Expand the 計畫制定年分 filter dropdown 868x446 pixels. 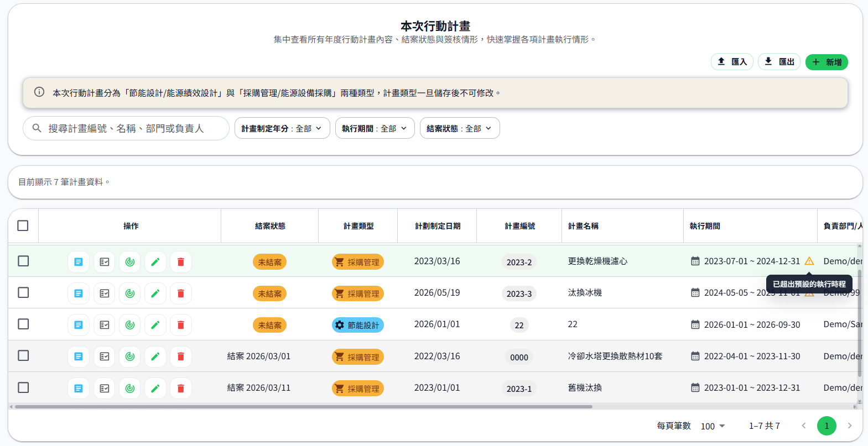282,128
